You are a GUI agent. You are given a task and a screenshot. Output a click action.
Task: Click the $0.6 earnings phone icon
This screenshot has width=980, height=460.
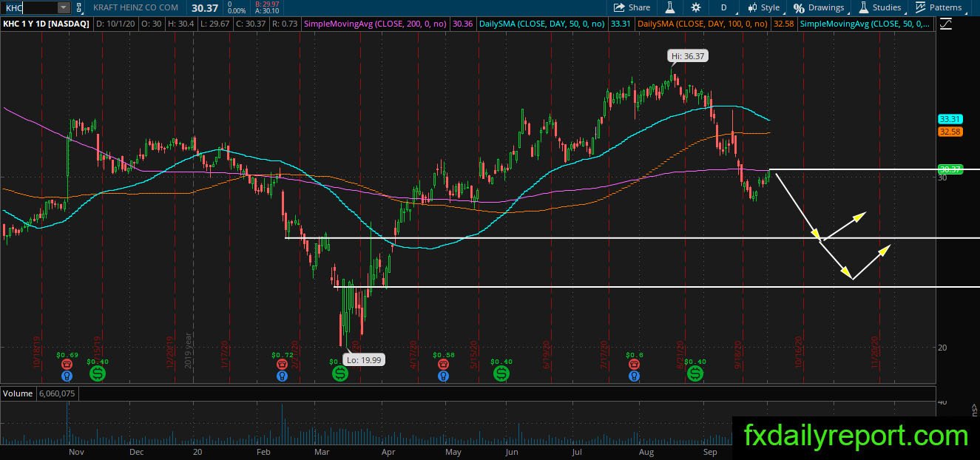(x=634, y=364)
